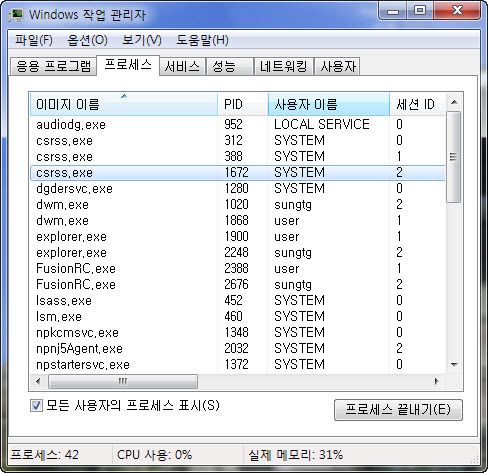Switch to the 성능 tab
The image size is (488, 473).
pyautogui.click(x=229, y=66)
